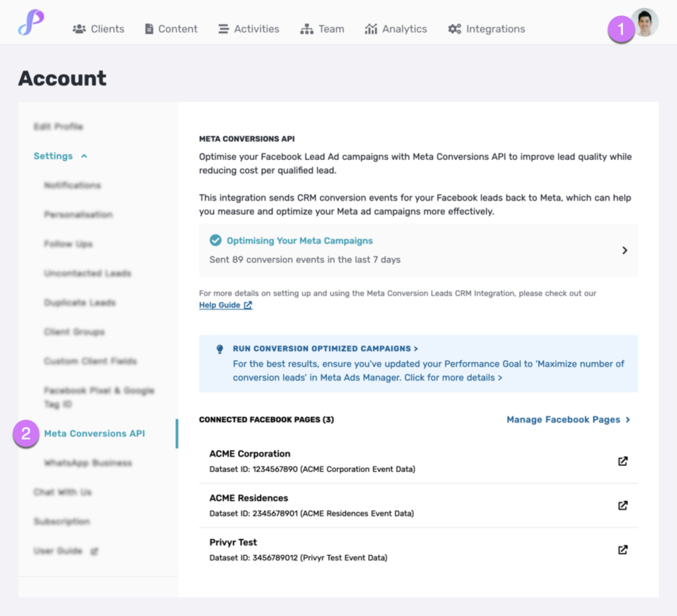Open the Integrations menu
Screen dimensions: 677x616
[487, 29]
